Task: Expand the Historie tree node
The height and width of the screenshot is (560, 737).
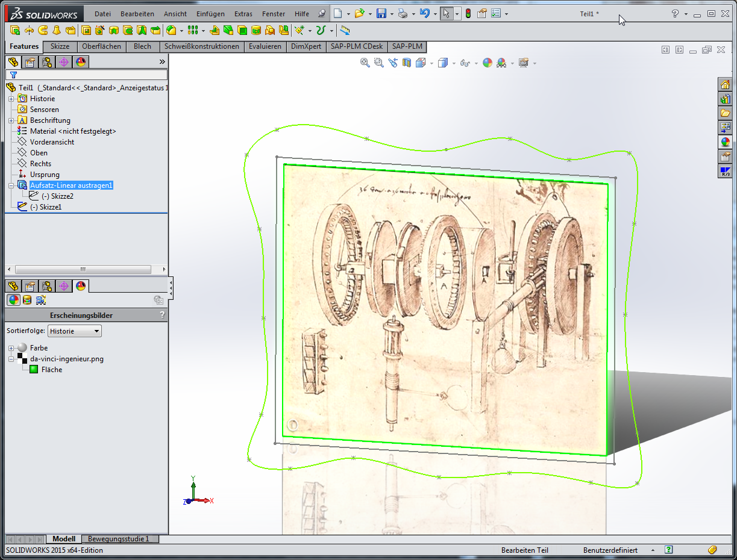Action: [x=11, y=99]
